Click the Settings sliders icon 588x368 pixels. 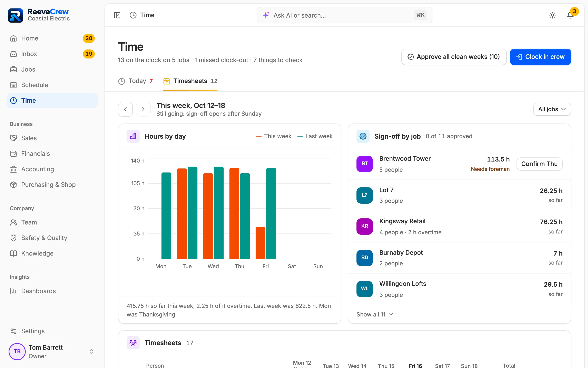tap(13, 331)
